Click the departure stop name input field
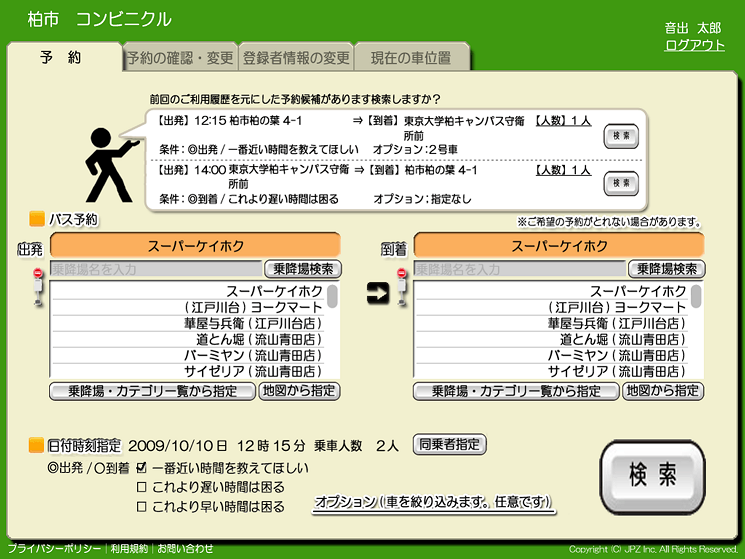Screen dimensions: 745x559 155,269
